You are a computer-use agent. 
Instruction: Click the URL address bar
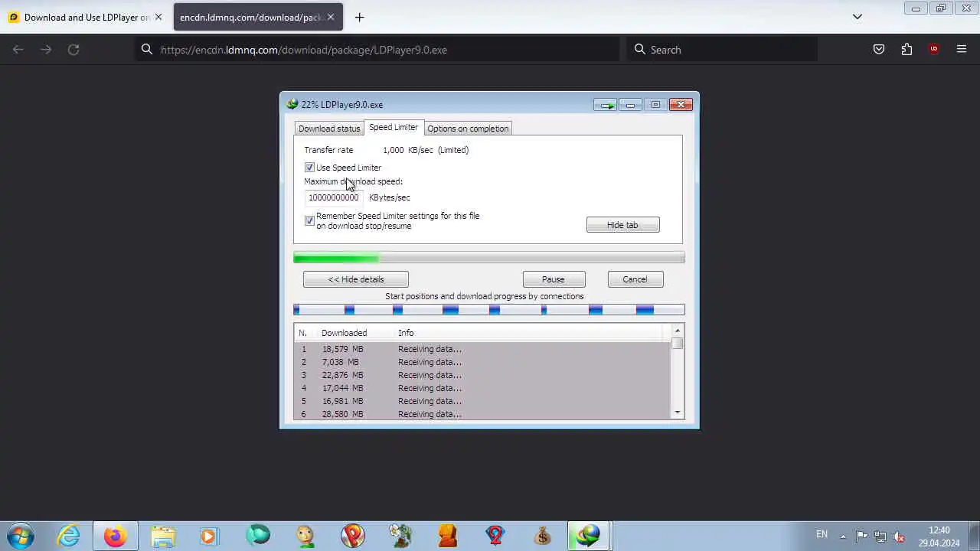pyautogui.click(x=377, y=50)
